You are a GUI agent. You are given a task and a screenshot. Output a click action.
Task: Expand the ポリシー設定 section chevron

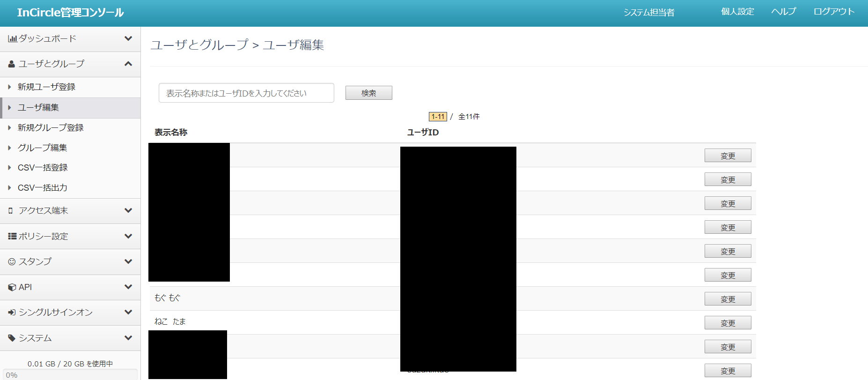128,236
